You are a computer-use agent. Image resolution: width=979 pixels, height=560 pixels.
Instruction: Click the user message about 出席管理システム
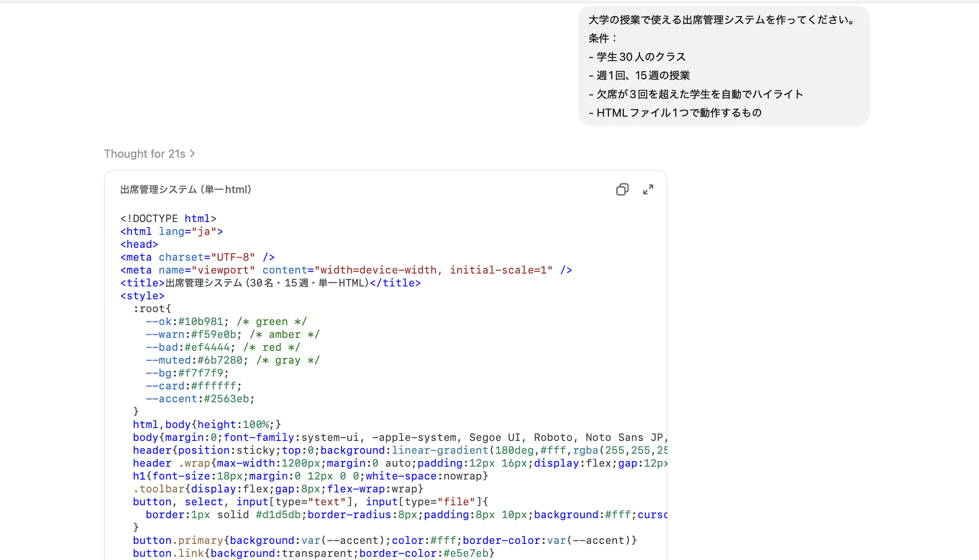[724, 66]
